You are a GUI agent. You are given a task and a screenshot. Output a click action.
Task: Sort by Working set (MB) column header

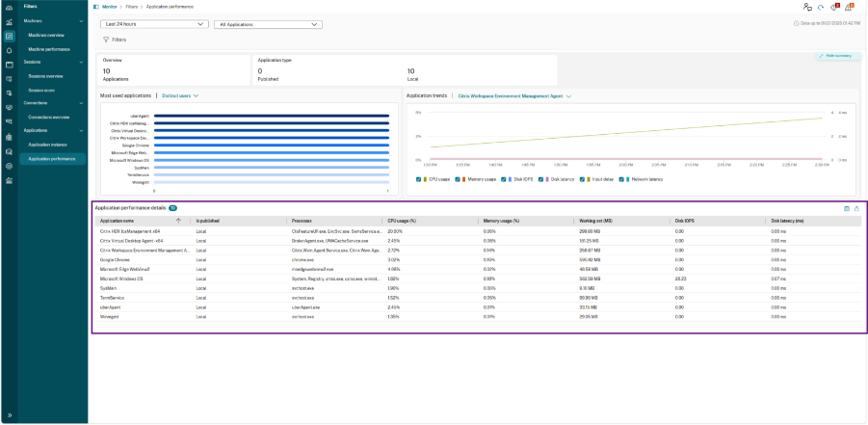595,221
